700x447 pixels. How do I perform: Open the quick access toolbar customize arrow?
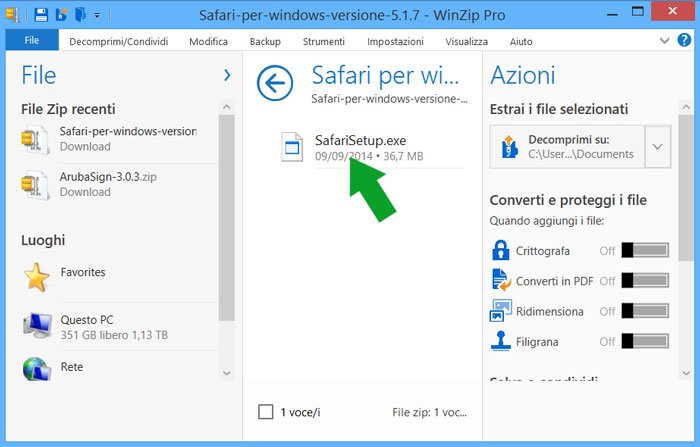click(97, 15)
